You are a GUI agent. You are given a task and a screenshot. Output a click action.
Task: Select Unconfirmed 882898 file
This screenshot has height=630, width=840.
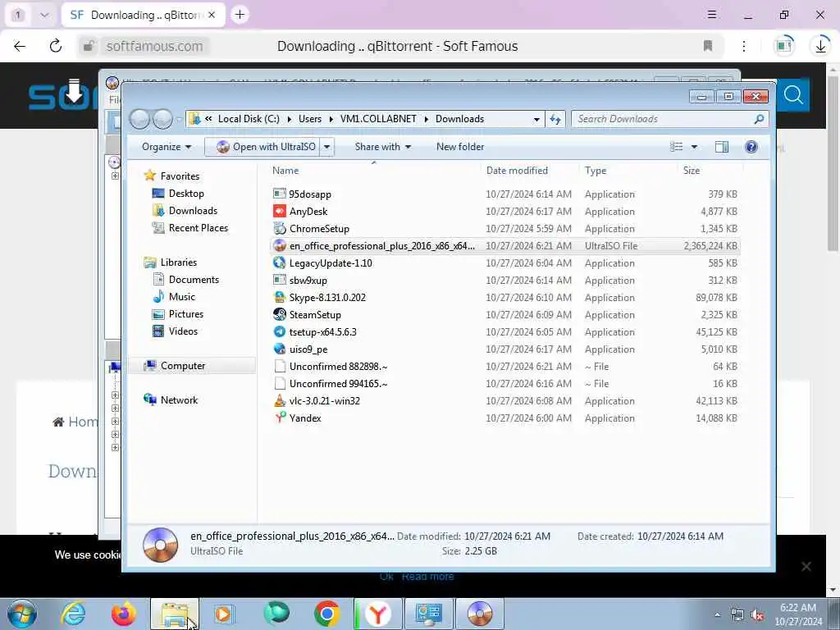point(504,367)
